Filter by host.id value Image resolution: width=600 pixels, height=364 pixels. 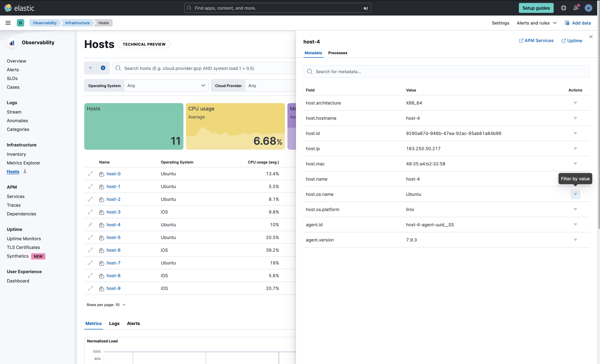[x=575, y=133]
